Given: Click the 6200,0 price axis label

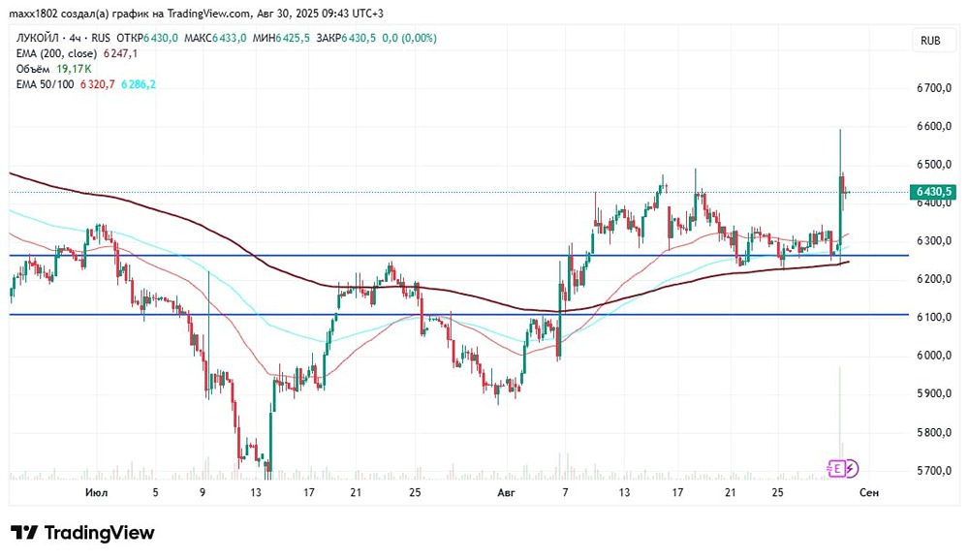Looking at the screenshot, I should click(x=934, y=279).
